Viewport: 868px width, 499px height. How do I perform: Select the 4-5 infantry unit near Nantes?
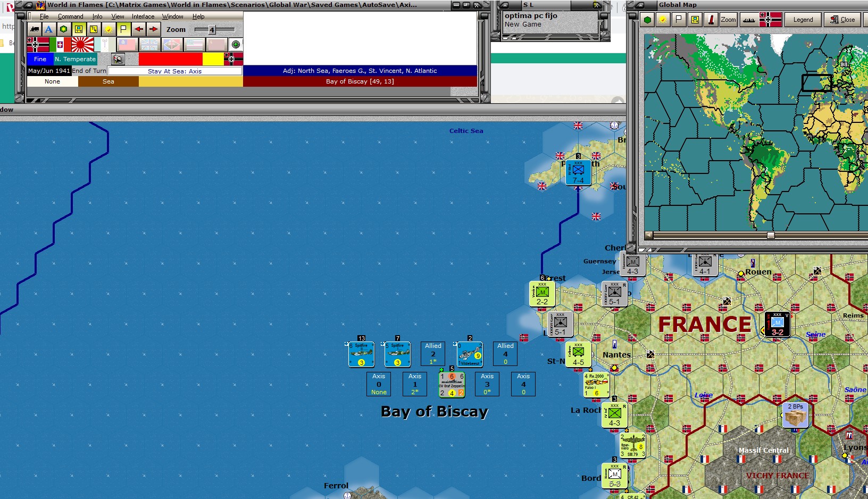point(578,354)
